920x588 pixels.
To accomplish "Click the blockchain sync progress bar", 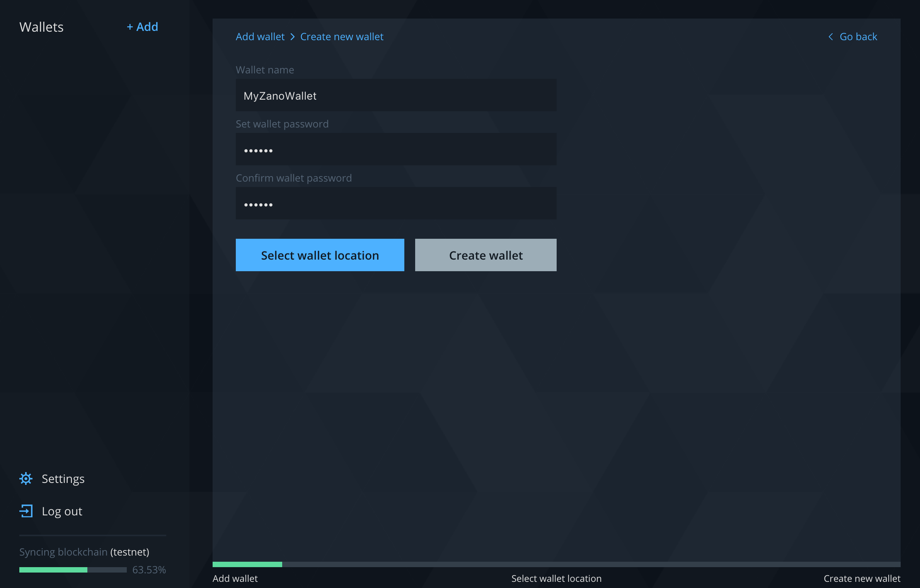I will 73,570.
